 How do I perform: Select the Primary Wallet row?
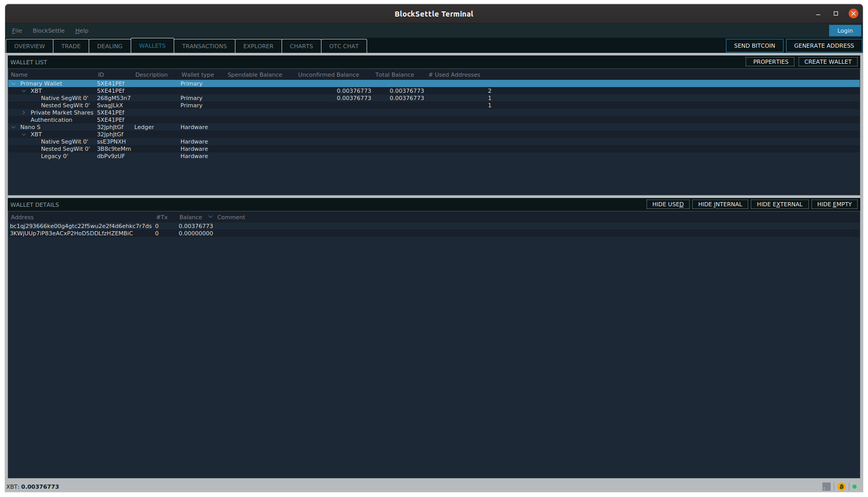433,83
